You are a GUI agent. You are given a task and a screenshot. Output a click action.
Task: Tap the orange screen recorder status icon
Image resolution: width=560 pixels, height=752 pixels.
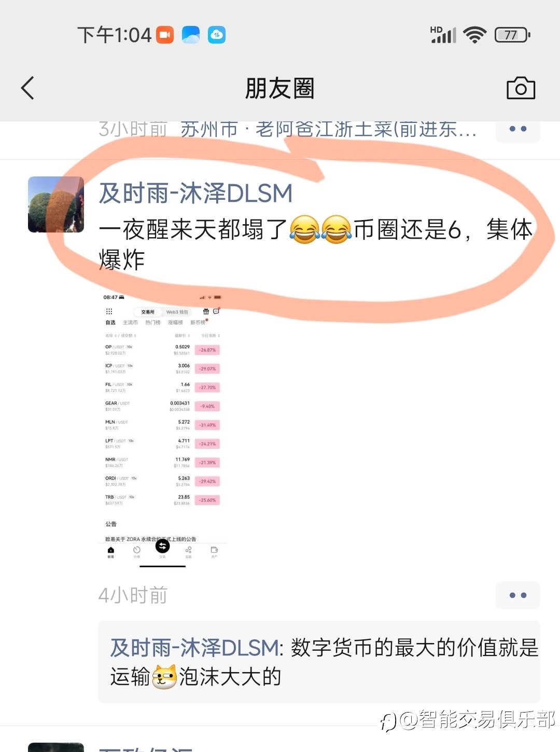click(x=165, y=35)
